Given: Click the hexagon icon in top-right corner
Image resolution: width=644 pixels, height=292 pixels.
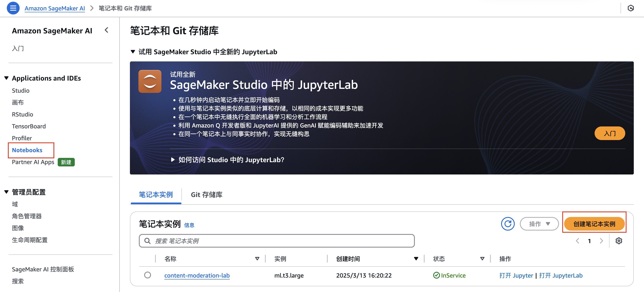Looking at the screenshot, I should [631, 8].
